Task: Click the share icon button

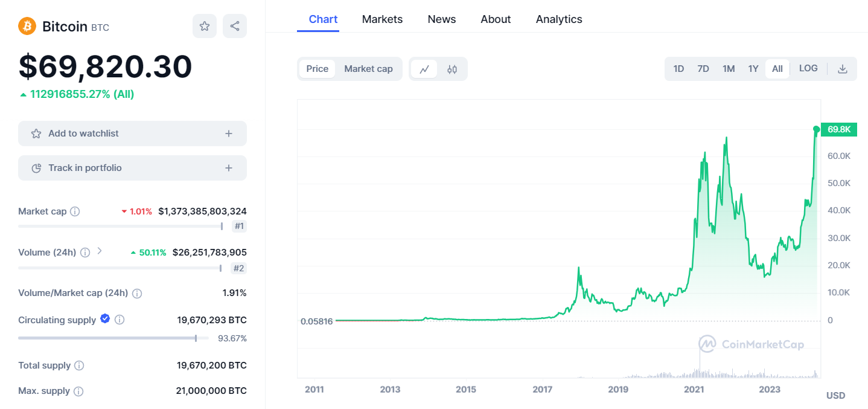Action: coord(235,26)
